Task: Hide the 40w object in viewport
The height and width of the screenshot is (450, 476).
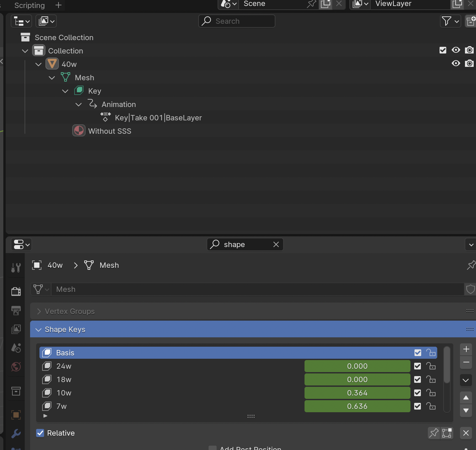Action: pyautogui.click(x=456, y=64)
